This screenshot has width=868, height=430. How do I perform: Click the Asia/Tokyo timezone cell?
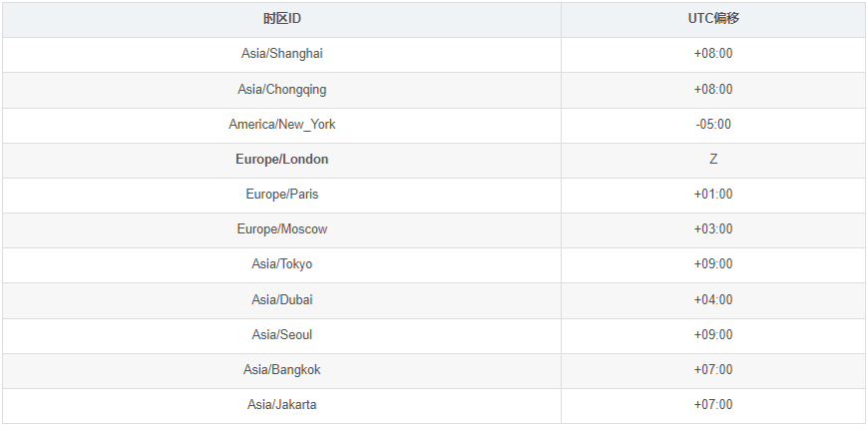coord(282,264)
